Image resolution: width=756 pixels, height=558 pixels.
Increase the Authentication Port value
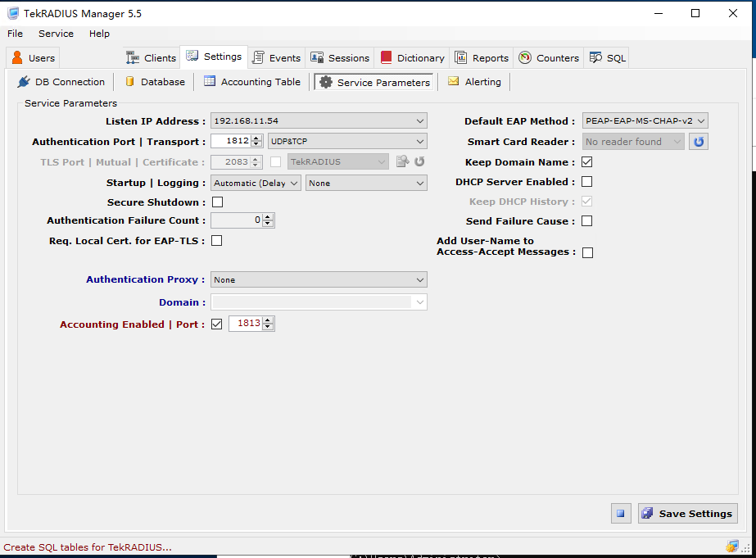256,138
